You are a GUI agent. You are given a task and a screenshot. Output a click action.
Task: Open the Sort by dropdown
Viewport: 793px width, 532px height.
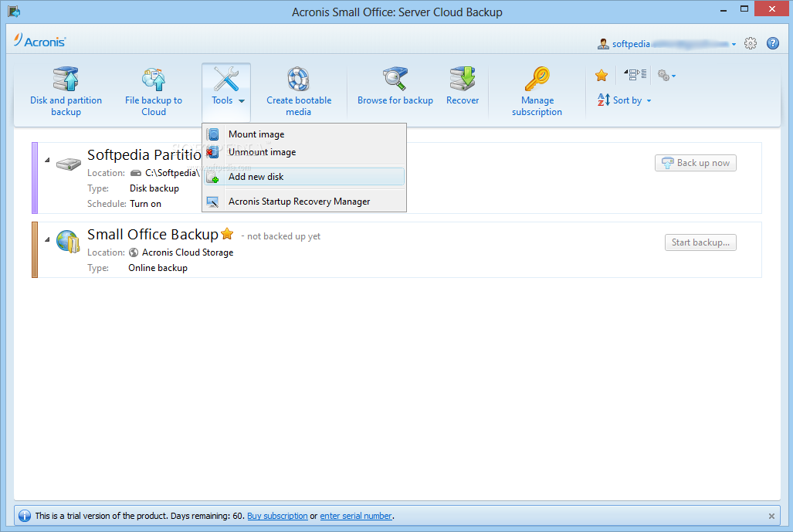[625, 100]
